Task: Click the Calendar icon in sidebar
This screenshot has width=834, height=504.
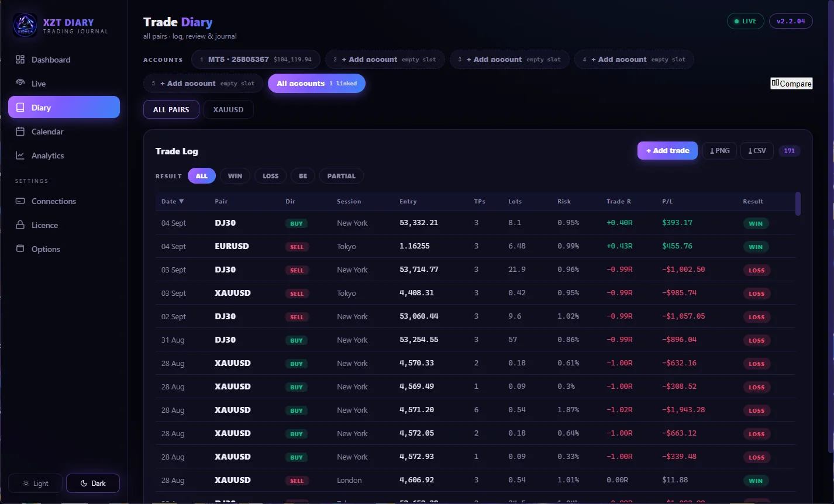Action: click(20, 132)
